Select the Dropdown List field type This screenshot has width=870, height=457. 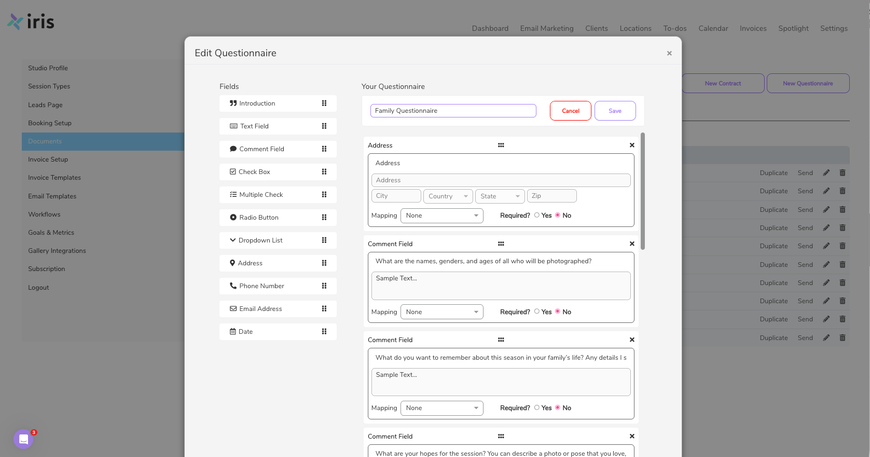point(277,240)
